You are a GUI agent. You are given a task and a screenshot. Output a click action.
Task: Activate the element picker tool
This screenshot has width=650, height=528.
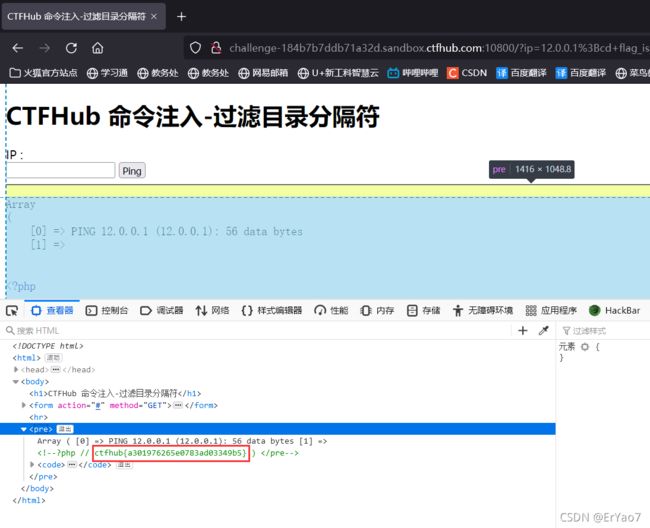click(x=12, y=310)
